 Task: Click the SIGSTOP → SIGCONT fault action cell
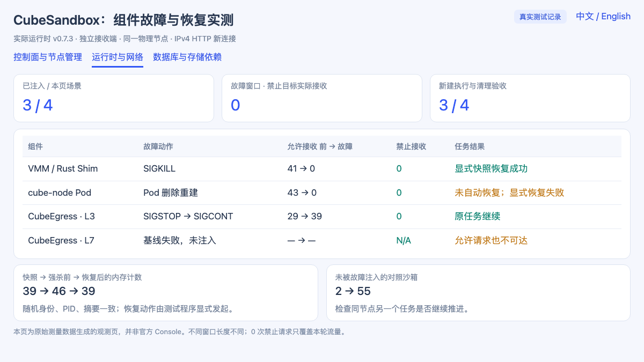188,216
